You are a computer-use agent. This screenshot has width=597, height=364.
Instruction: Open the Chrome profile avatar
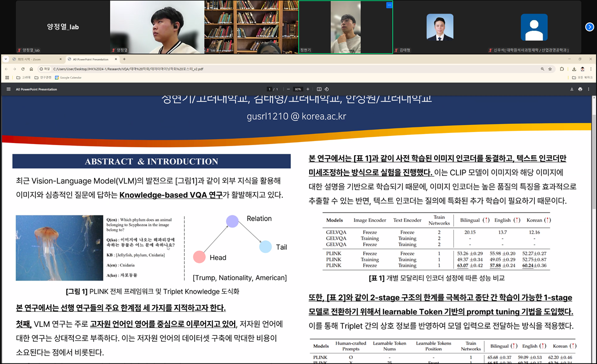point(582,69)
